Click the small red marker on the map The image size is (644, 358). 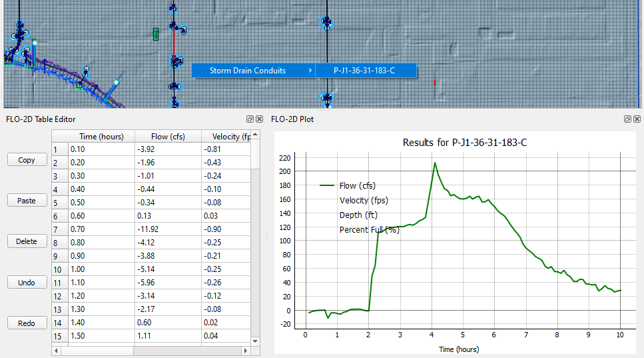point(434,82)
